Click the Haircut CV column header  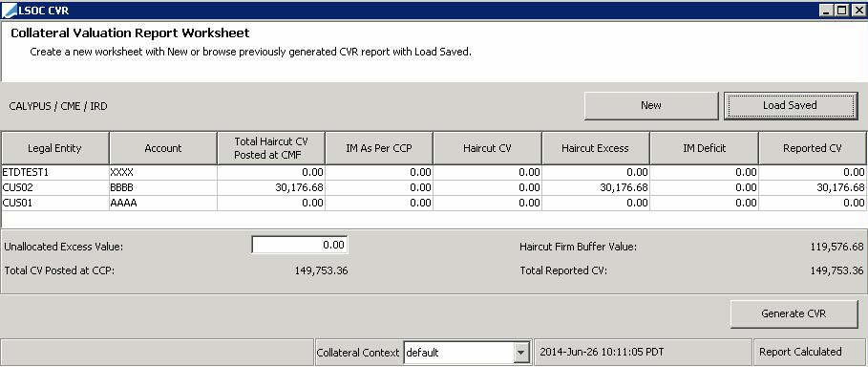pos(487,148)
